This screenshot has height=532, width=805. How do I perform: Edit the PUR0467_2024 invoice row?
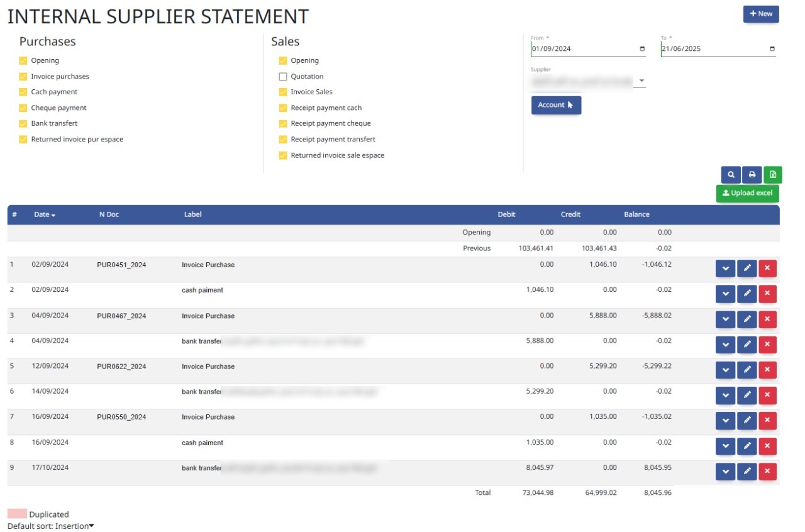click(747, 319)
